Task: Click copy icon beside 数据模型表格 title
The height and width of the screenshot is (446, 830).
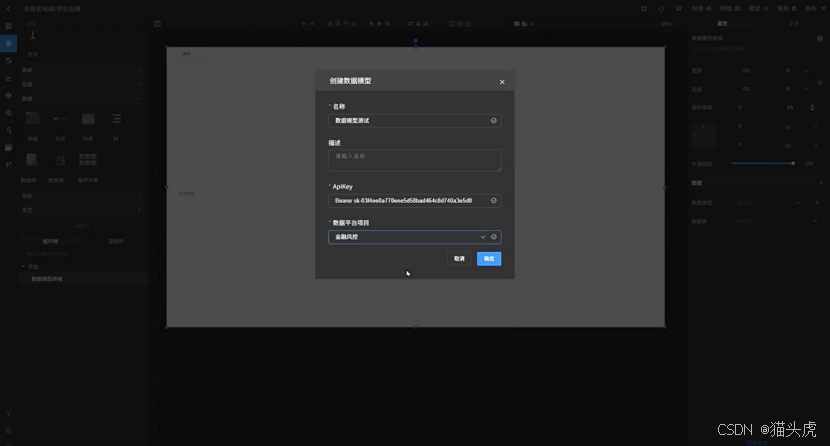Action: [820, 38]
